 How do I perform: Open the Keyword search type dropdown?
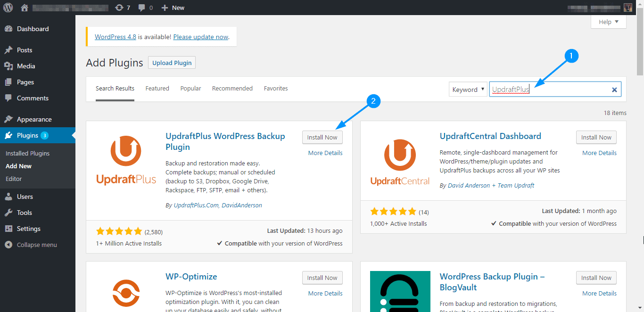click(x=468, y=90)
